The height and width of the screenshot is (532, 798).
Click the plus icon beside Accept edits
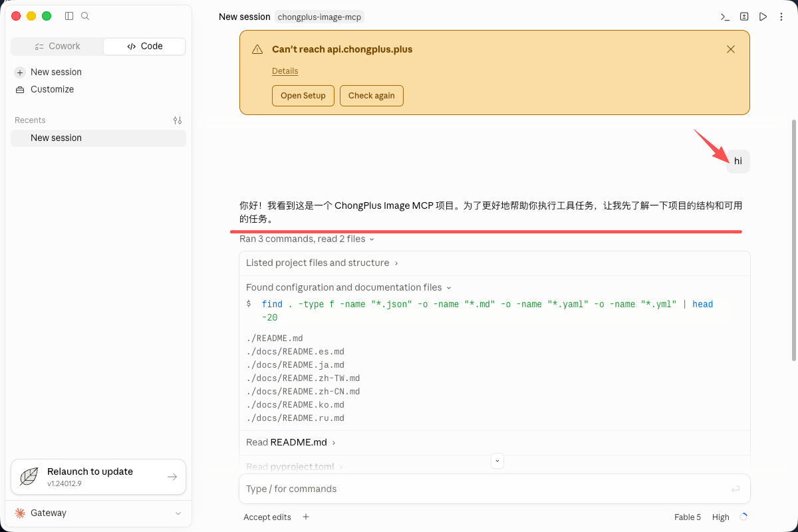click(306, 517)
